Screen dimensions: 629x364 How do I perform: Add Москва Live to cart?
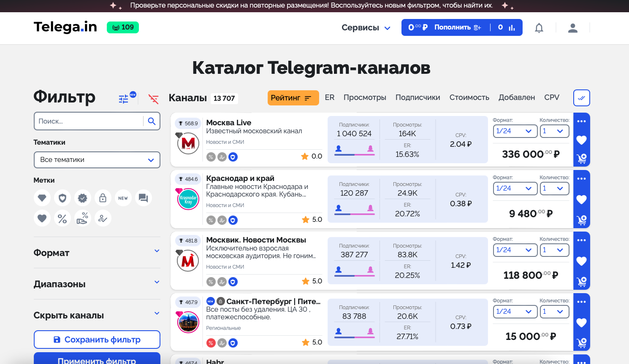point(582,159)
